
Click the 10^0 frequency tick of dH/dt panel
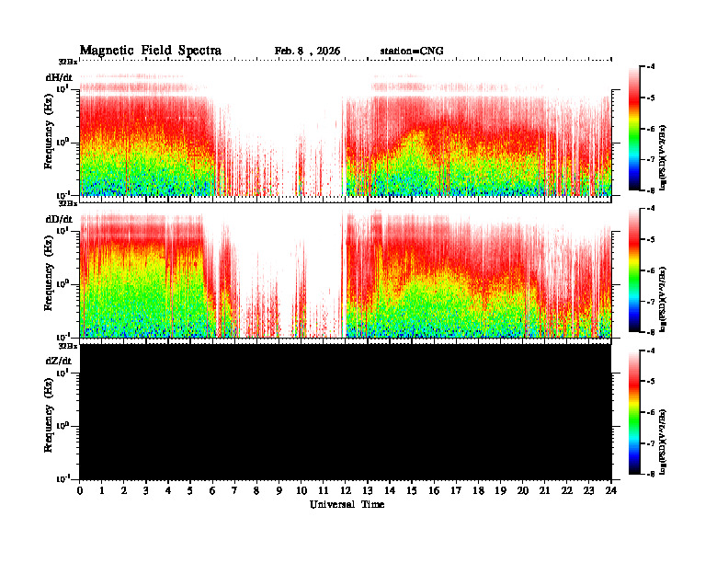tap(63, 142)
